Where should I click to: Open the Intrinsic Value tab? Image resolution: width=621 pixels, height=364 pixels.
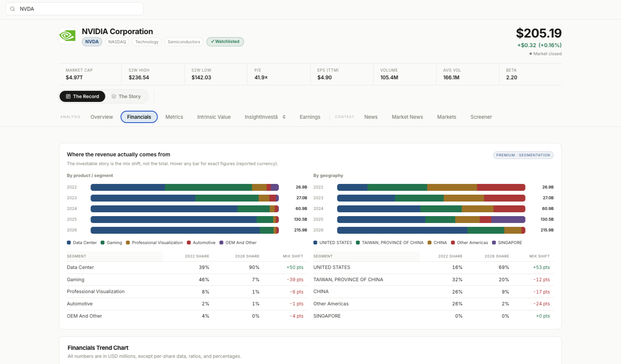pyautogui.click(x=214, y=117)
